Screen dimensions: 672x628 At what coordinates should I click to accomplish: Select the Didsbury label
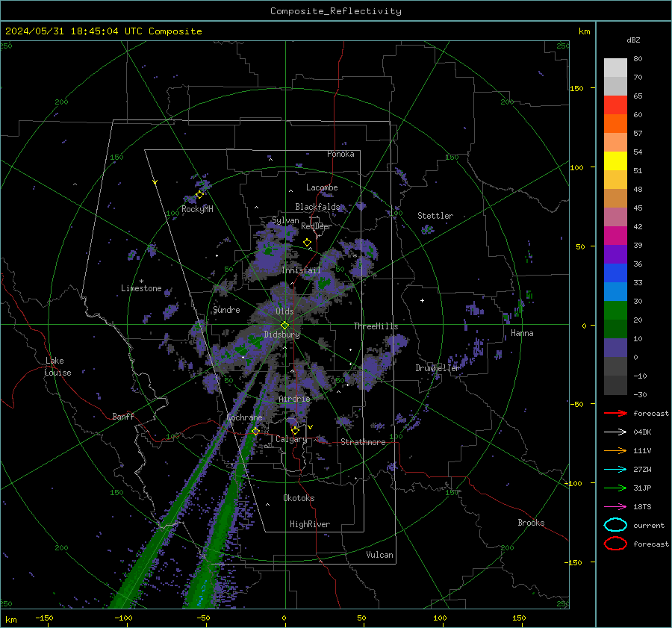pos(281,335)
